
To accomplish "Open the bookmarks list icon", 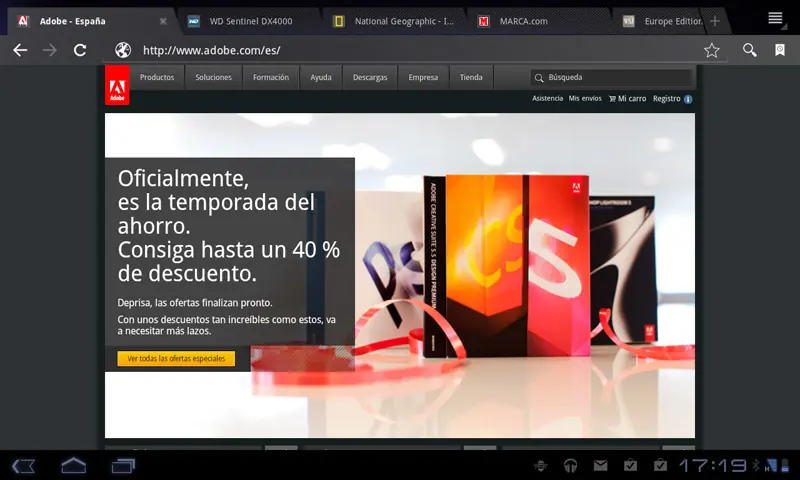I will 780,50.
